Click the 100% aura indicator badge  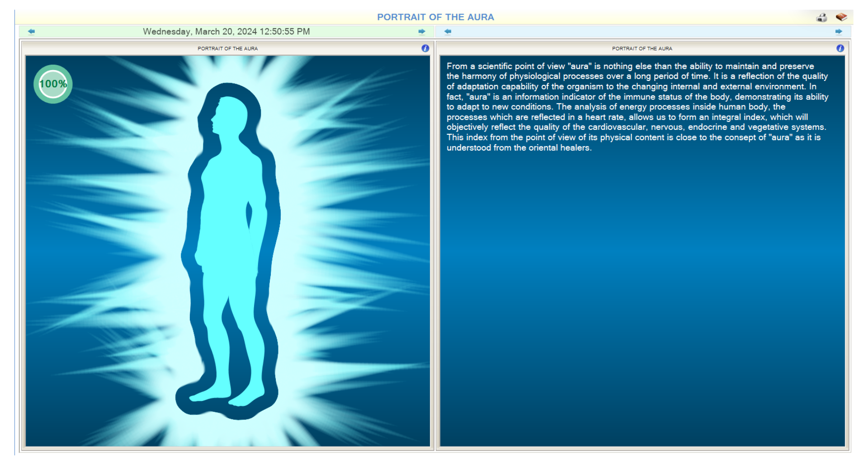[x=53, y=84]
